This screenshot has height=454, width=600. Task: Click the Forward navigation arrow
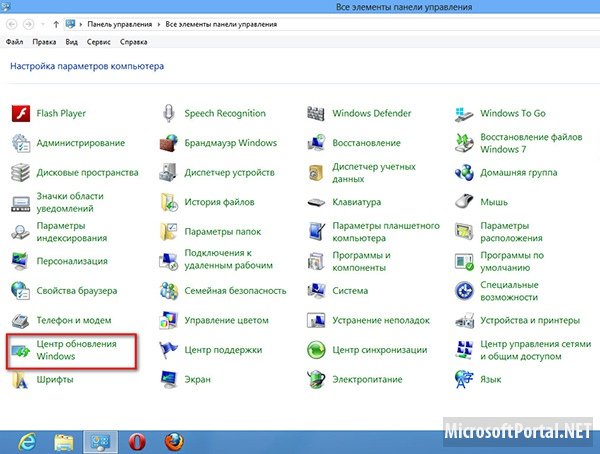click(x=28, y=24)
